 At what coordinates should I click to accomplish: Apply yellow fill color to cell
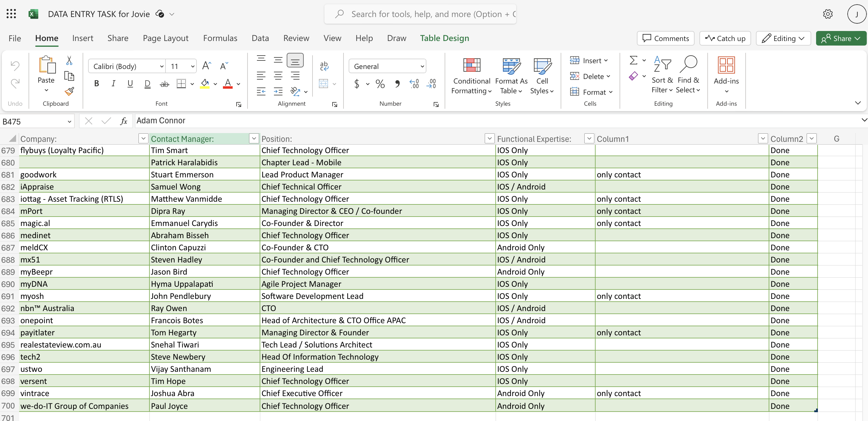[x=204, y=84]
